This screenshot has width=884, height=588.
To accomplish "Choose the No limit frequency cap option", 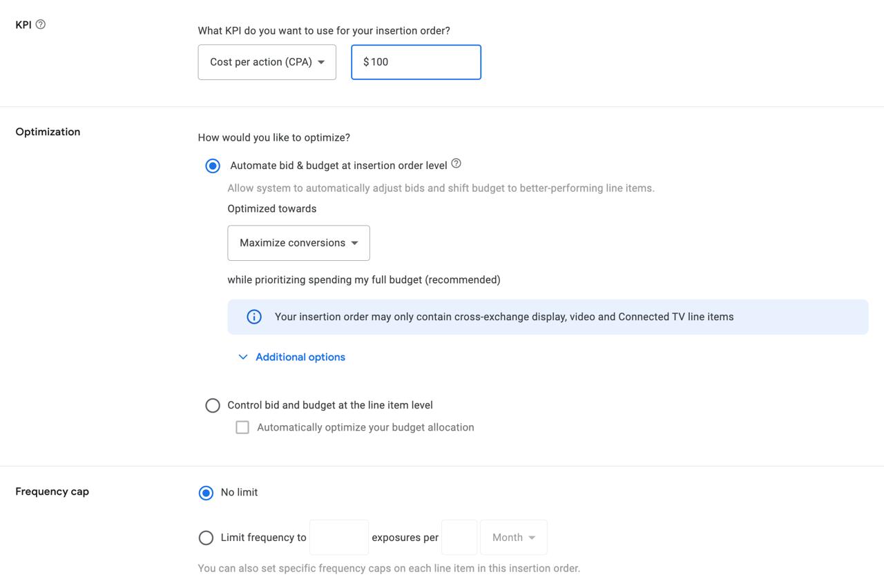I will point(206,493).
